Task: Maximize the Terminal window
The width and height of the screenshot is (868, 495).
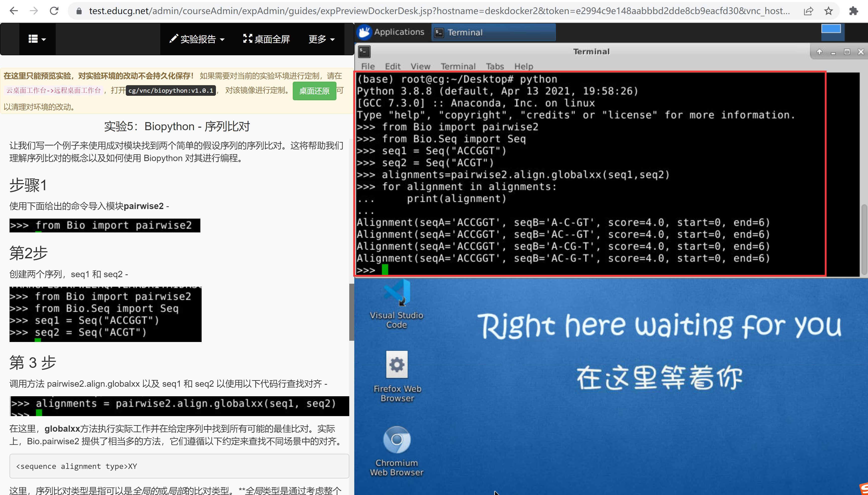Action: coord(847,52)
